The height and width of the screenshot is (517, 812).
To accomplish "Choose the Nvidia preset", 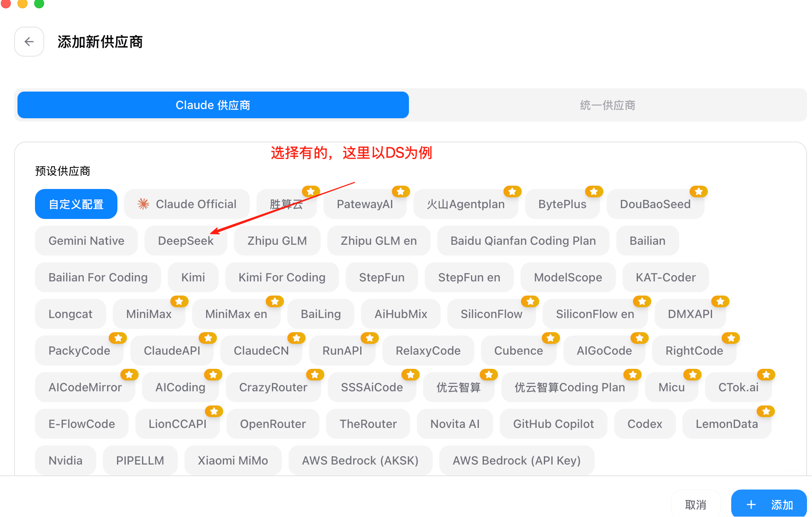I will pyautogui.click(x=65, y=460).
